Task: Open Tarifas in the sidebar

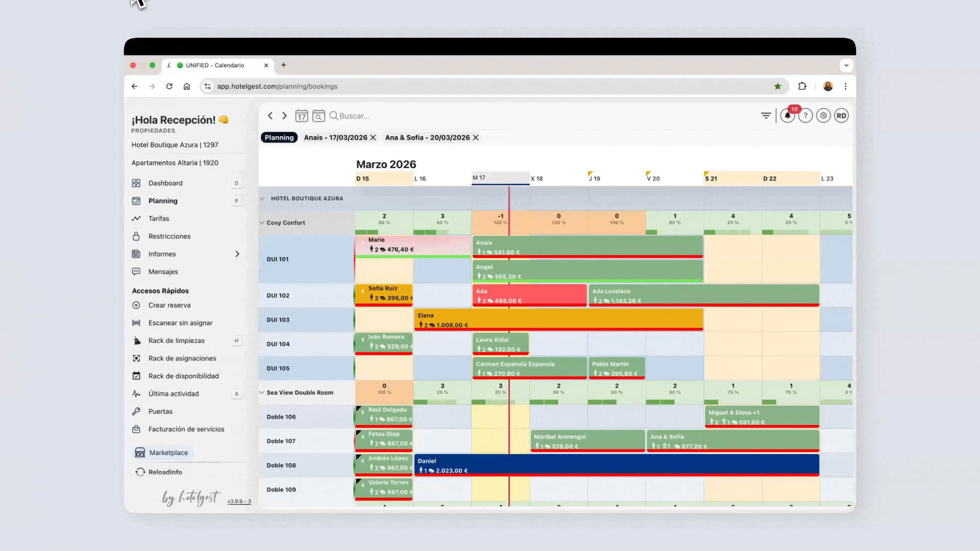Action: pos(159,218)
